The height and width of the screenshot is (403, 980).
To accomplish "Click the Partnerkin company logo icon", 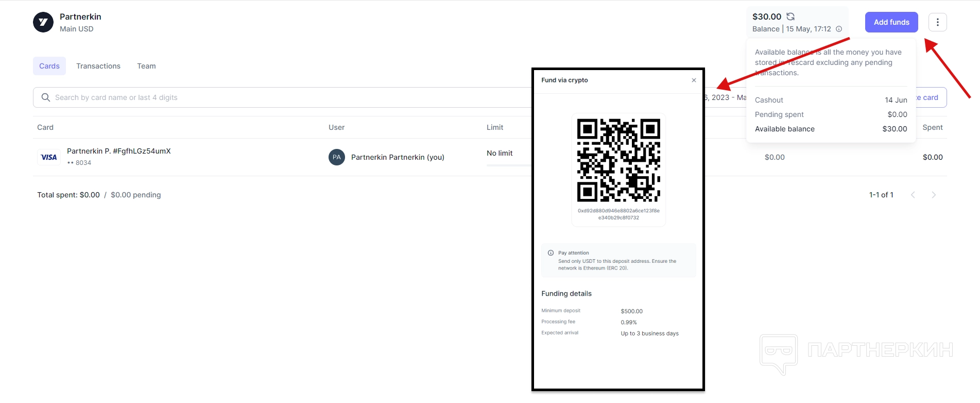I will (x=43, y=23).
